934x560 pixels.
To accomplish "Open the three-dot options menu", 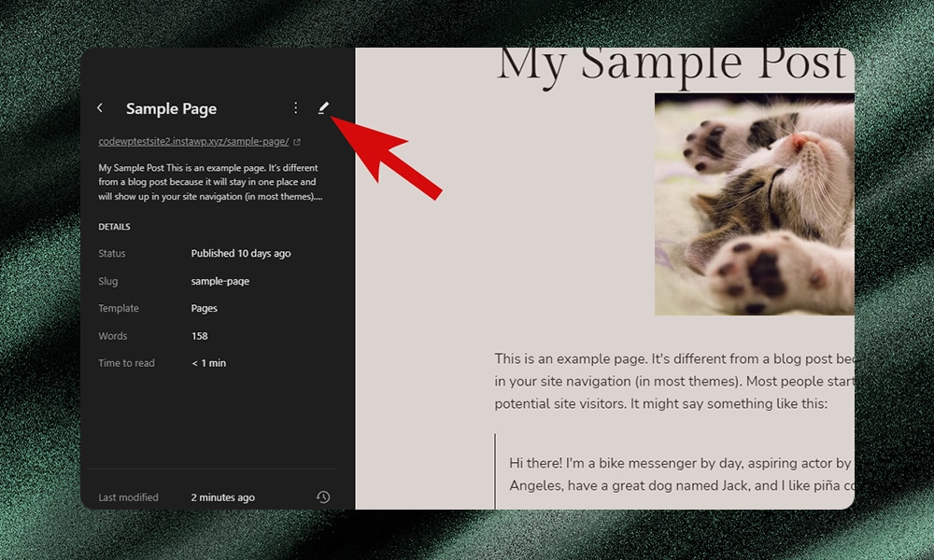I will click(x=295, y=107).
